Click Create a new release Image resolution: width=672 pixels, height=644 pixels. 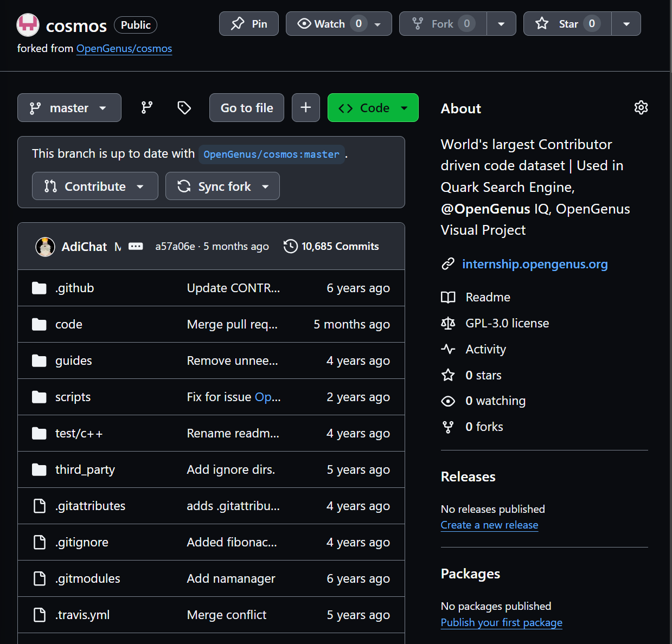click(489, 525)
